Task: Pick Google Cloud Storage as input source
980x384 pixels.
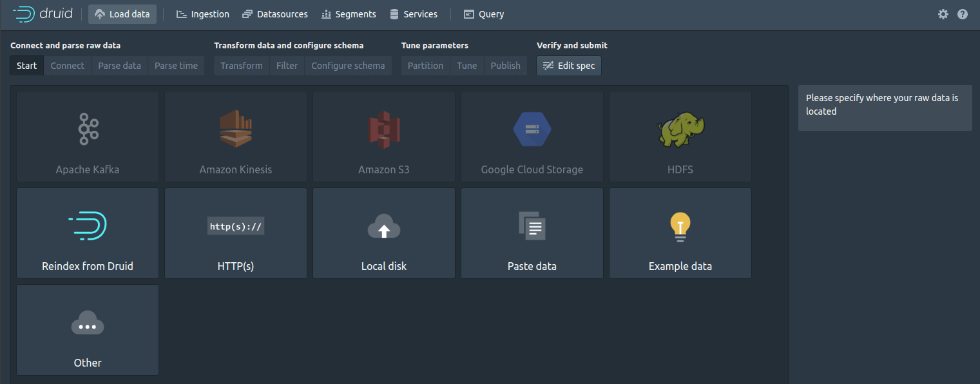Action: pos(532,136)
